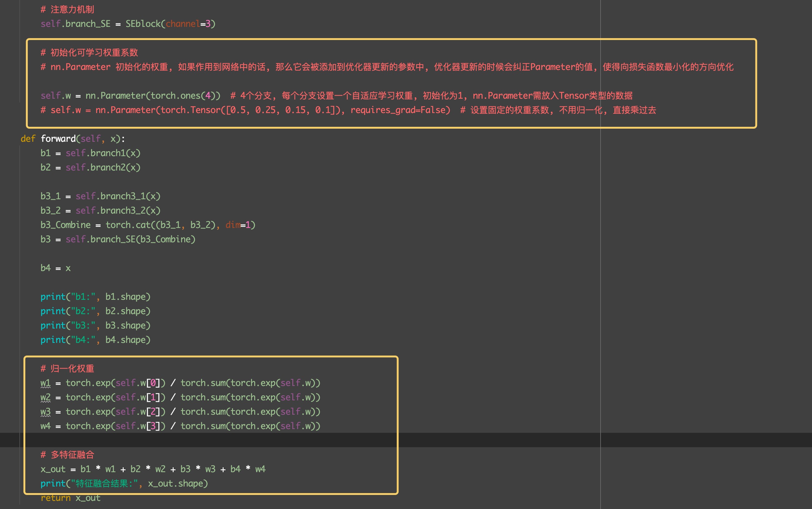Click the highlighted empty current line

pyautogui.click(x=406, y=440)
